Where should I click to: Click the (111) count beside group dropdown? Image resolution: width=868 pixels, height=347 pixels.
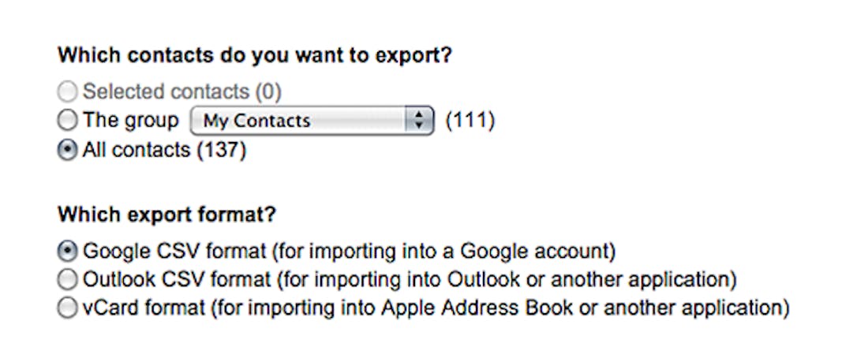point(470,121)
